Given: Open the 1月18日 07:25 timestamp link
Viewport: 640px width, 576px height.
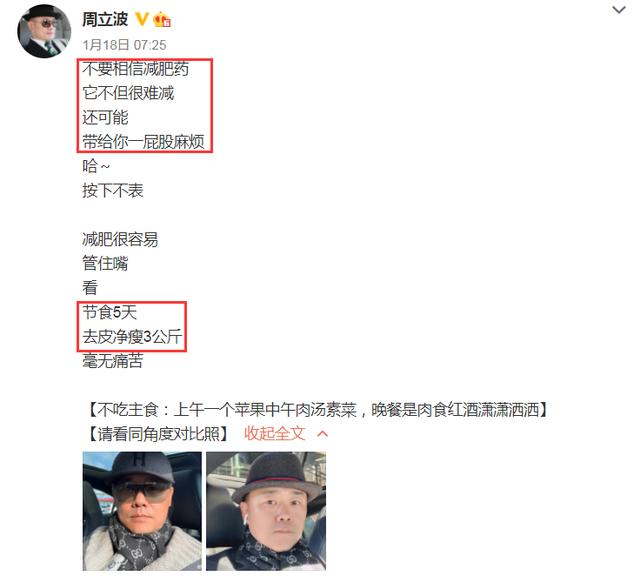Looking at the screenshot, I should (x=124, y=45).
